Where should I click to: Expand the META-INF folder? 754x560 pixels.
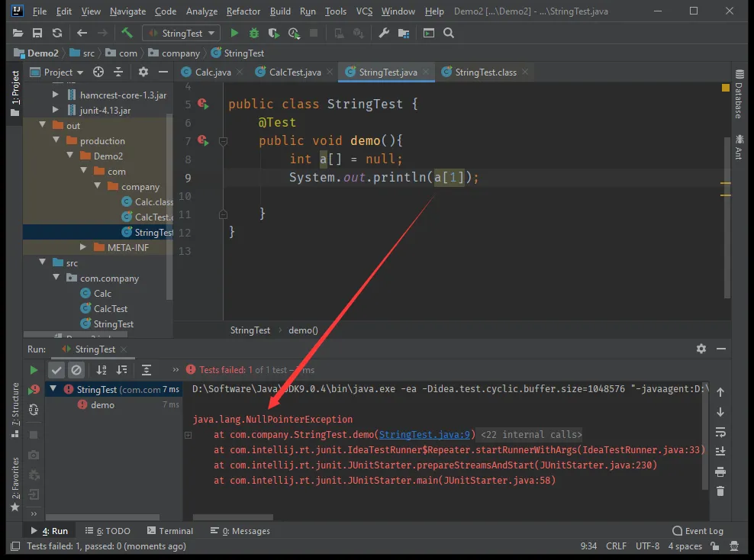83,248
